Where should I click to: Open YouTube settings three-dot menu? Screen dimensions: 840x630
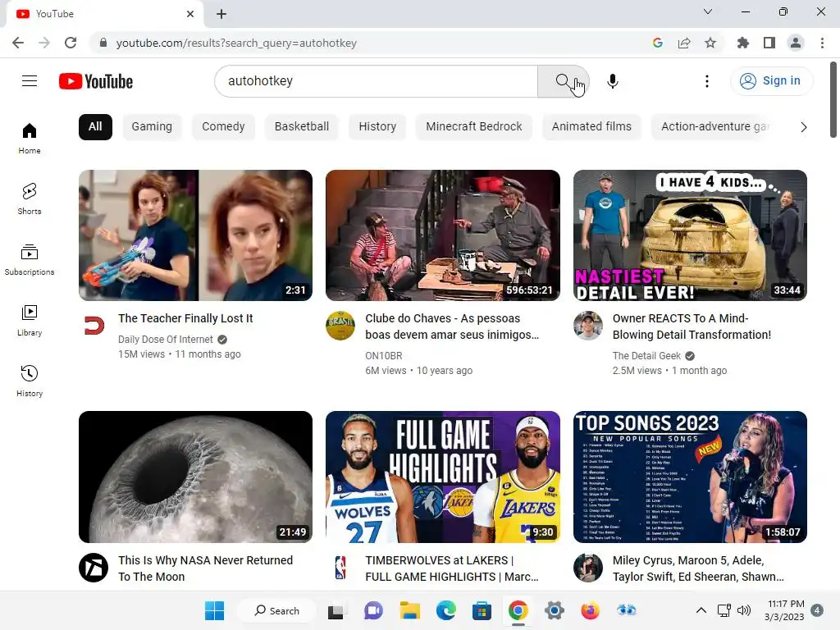707,81
